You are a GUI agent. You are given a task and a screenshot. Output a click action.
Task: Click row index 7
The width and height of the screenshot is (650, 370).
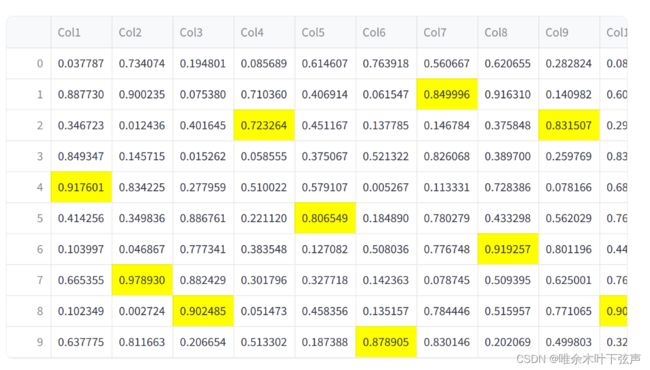[x=29, y=280]
